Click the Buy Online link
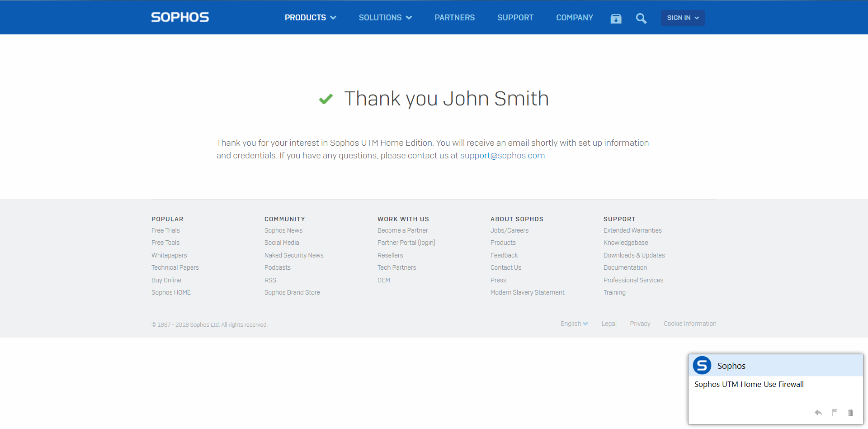Screen dimensions: 868x429 point(166,280)
